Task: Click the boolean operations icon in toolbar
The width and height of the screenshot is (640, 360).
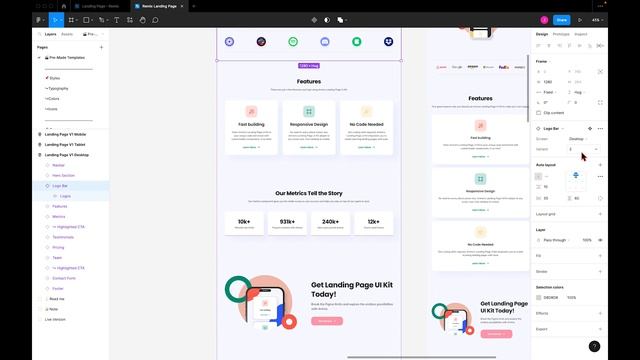Action: pos(340,20)
